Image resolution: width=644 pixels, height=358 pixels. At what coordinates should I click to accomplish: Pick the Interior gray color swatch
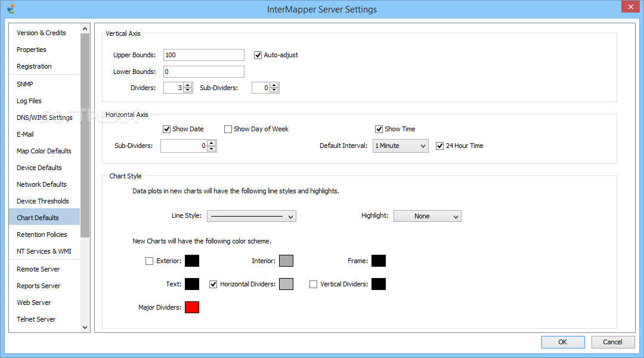286,261
